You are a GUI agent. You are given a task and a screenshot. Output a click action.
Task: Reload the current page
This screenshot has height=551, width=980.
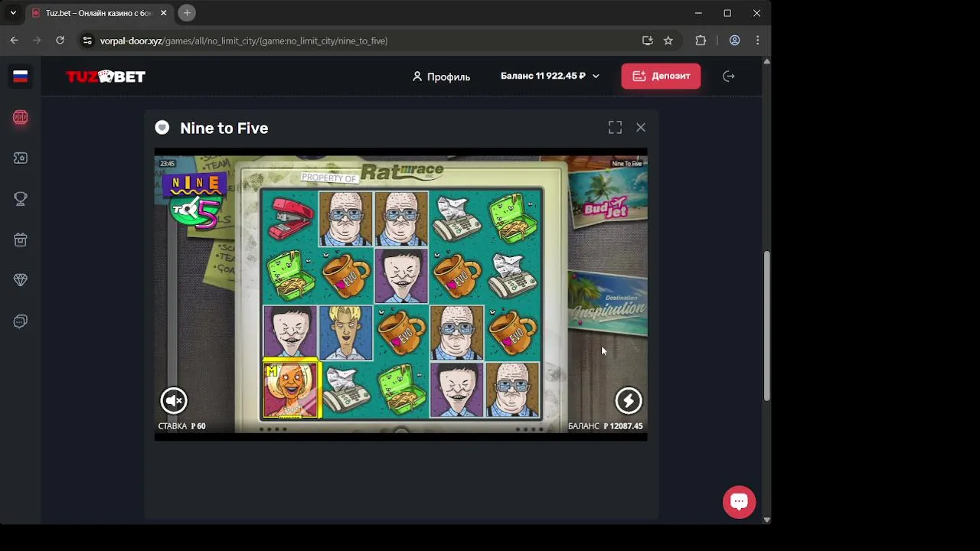click(60, 41)
